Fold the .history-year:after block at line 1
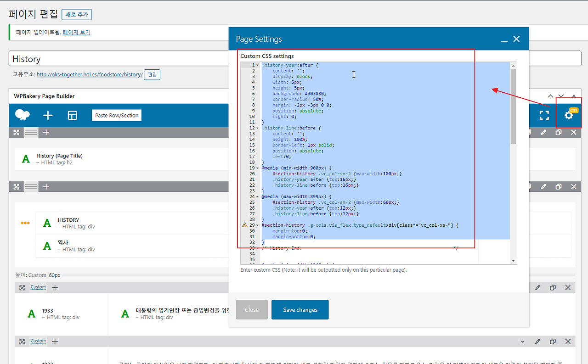 (257, 65)
